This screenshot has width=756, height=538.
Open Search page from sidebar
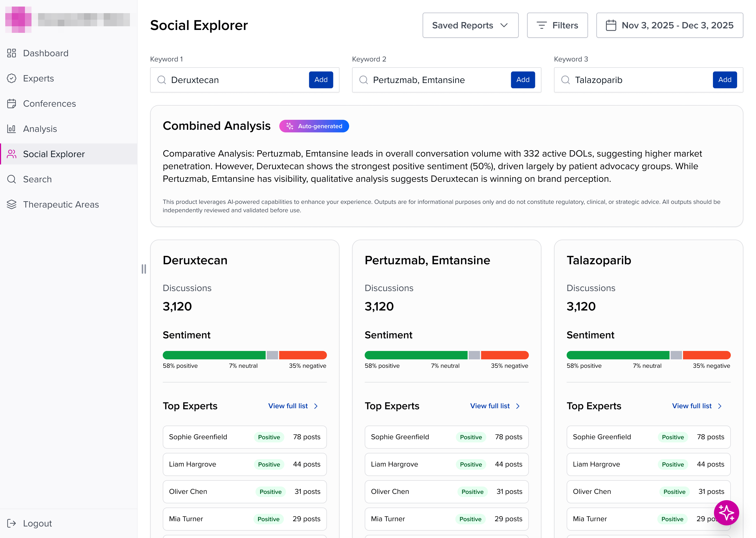click(69, 179)
